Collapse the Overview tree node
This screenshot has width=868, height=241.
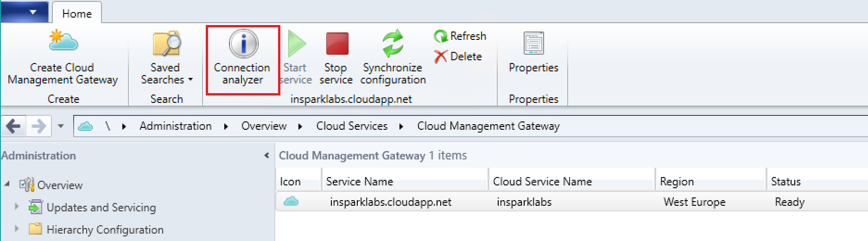(x=7, y=184)
